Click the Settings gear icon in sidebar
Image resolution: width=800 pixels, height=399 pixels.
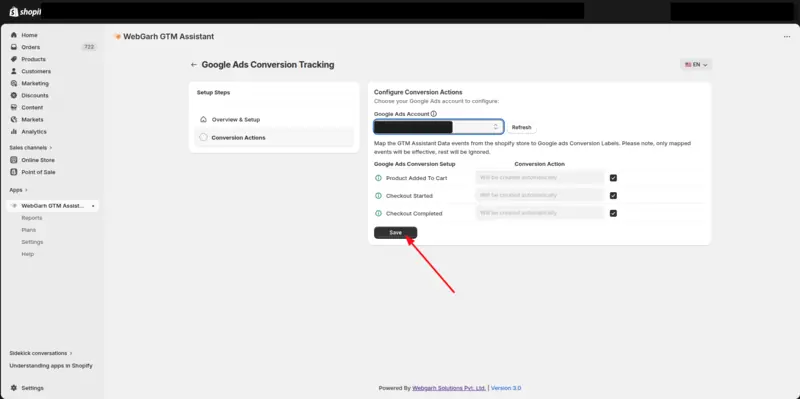[x=14, y=388]
